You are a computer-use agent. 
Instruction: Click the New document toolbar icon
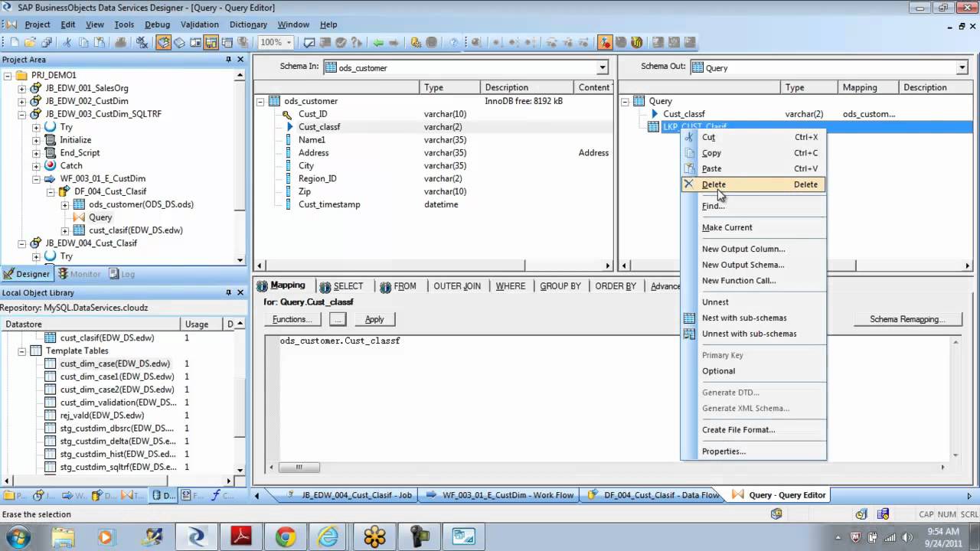pos(14,43)
